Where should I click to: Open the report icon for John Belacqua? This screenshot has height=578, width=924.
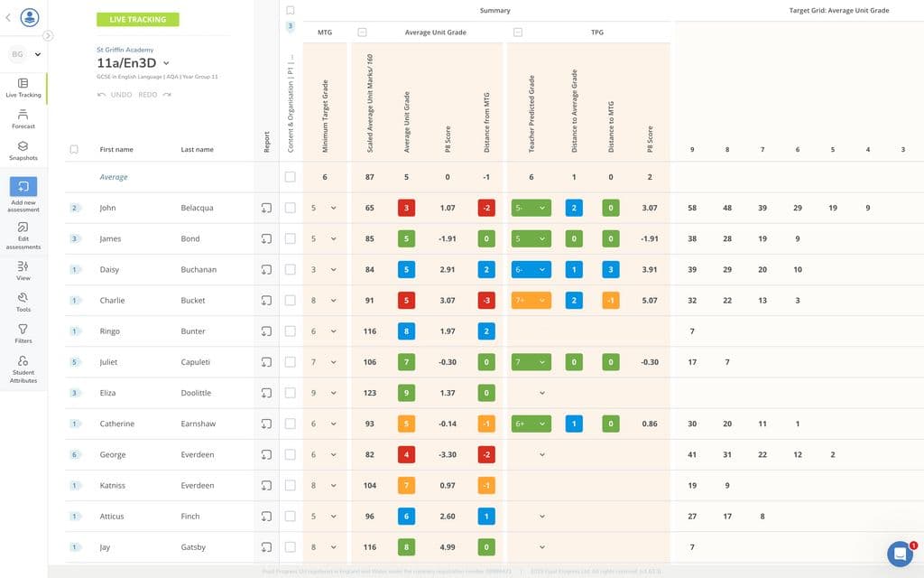[x=266, y=208]
